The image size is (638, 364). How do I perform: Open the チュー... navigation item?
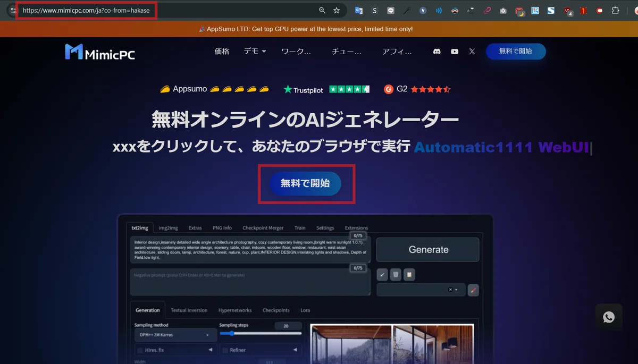347,52
